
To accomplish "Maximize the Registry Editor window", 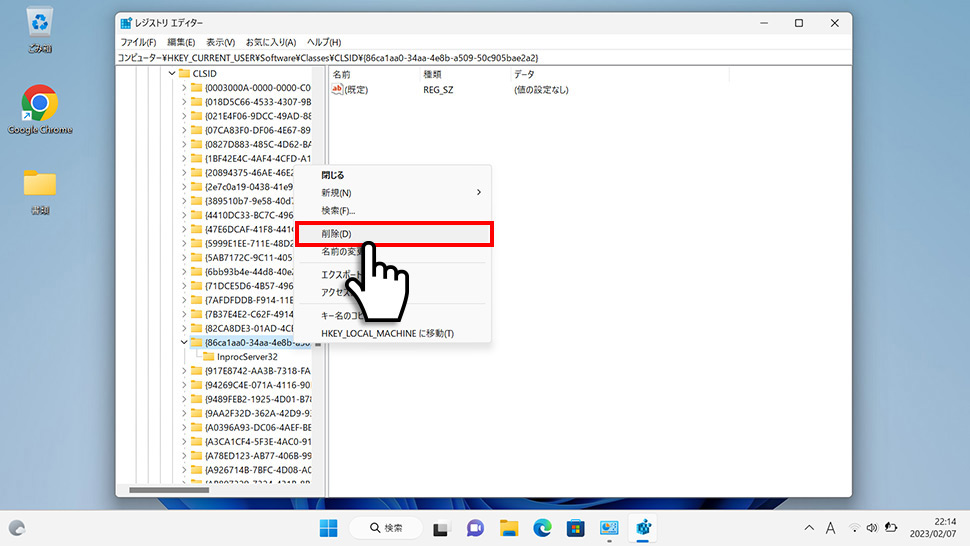I will click(799, 23).
